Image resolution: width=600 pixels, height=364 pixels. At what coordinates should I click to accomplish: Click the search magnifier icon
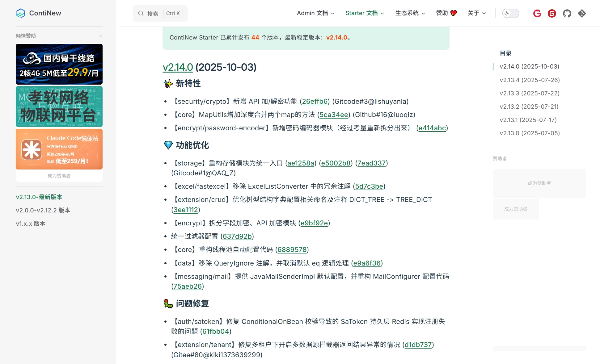141,13
